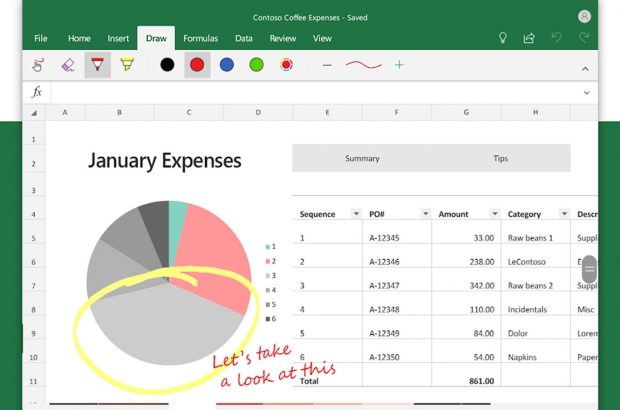The height and width of the screenshot is (410, 620).
Task: Switch to the Data tab
Action: (x=244, y=38)
